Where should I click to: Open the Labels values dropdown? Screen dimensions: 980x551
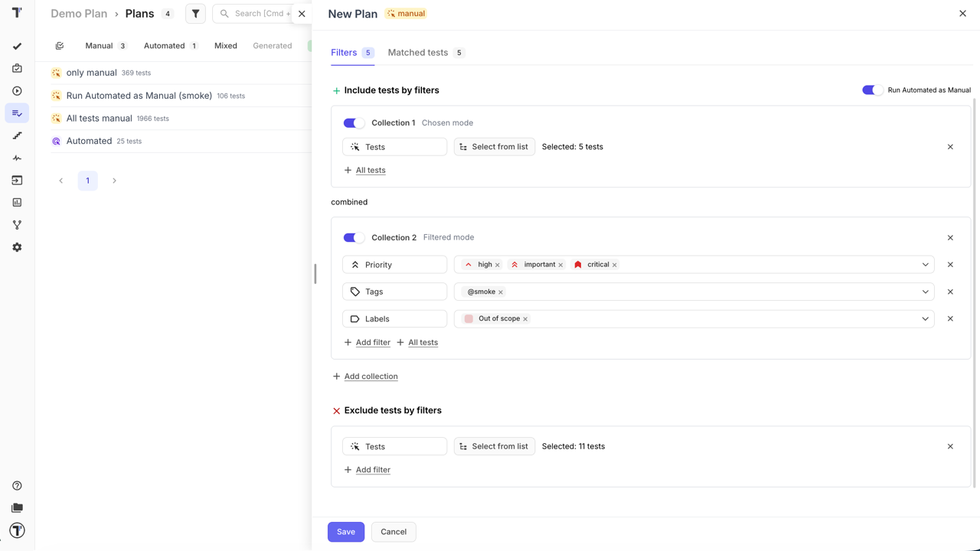pyautogui.click(x=925, y=318)
